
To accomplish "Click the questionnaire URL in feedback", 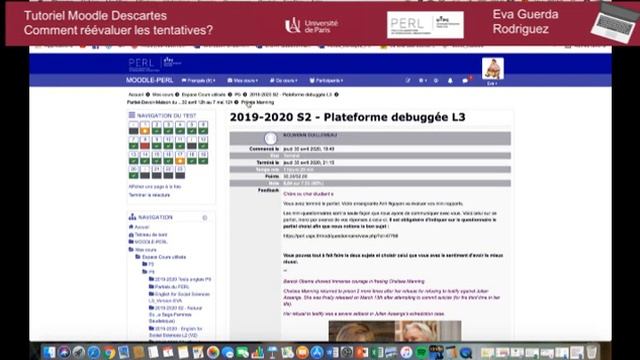I will 340,236.
